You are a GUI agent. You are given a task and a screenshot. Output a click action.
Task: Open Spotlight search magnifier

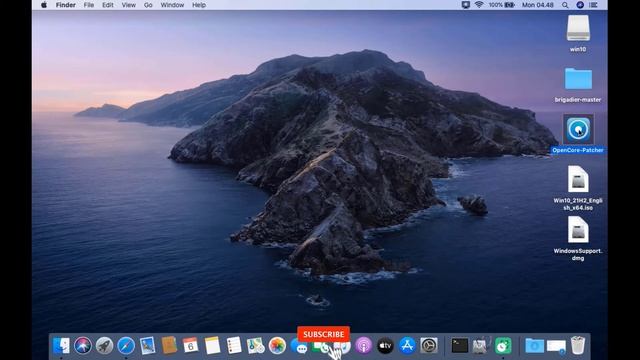click(565, 5)
